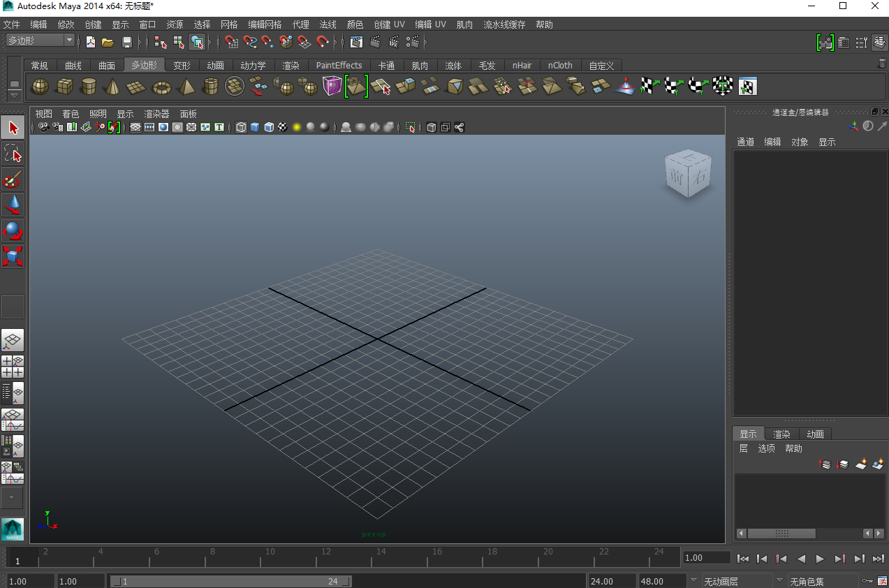This screenshot has height=588, width=889.
Task: Select the Lasso selection tool
Action: pyautogui.click(x=12, y=153)
